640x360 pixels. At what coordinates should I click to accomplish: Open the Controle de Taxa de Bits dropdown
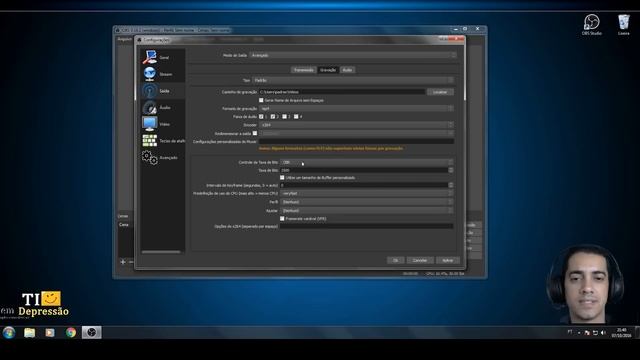[367, 162]
